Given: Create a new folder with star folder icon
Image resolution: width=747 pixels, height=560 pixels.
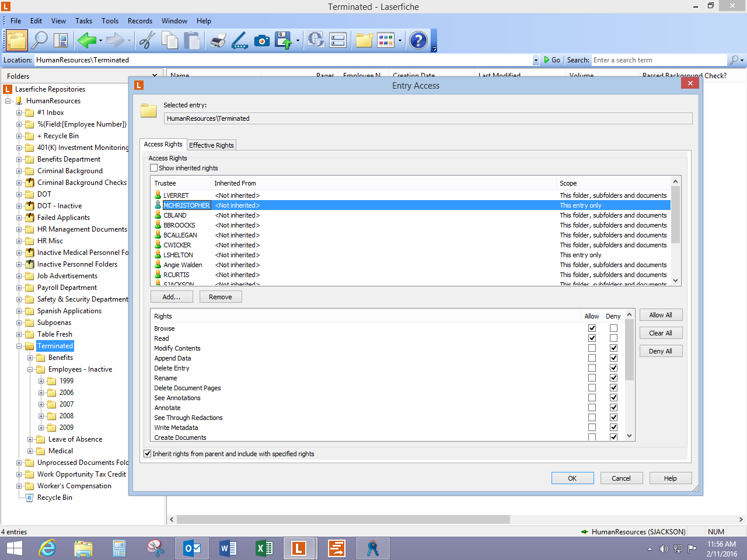Looking at the screenshot, I should coord(364,40).
